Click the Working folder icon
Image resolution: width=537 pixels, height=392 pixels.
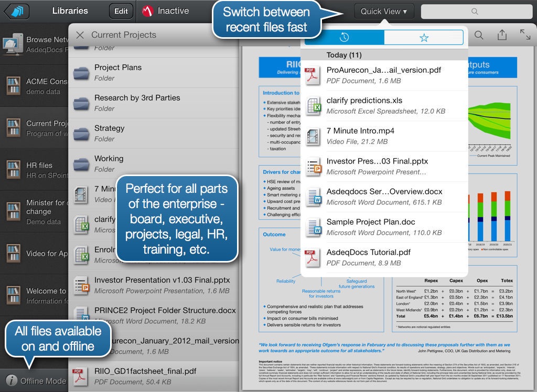point(81,165)
